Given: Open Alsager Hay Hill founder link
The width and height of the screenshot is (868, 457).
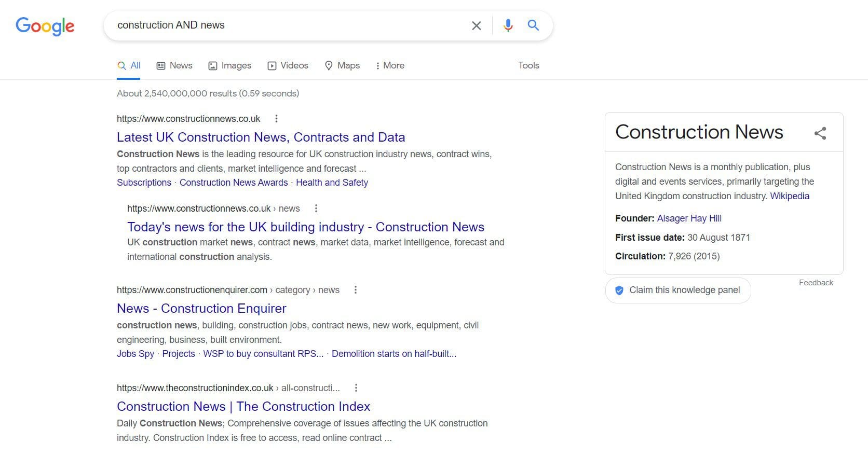Looking at the screenshot, I should [689, 218].
